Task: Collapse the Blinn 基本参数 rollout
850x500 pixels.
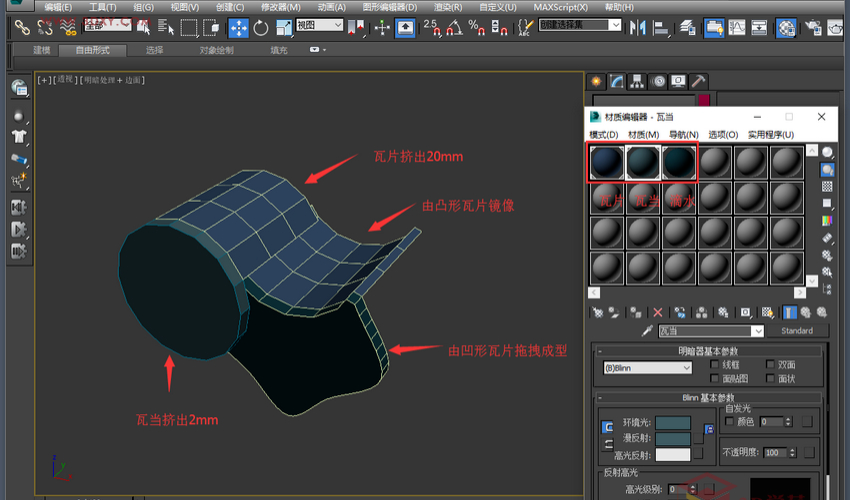Action: (710, 398)
